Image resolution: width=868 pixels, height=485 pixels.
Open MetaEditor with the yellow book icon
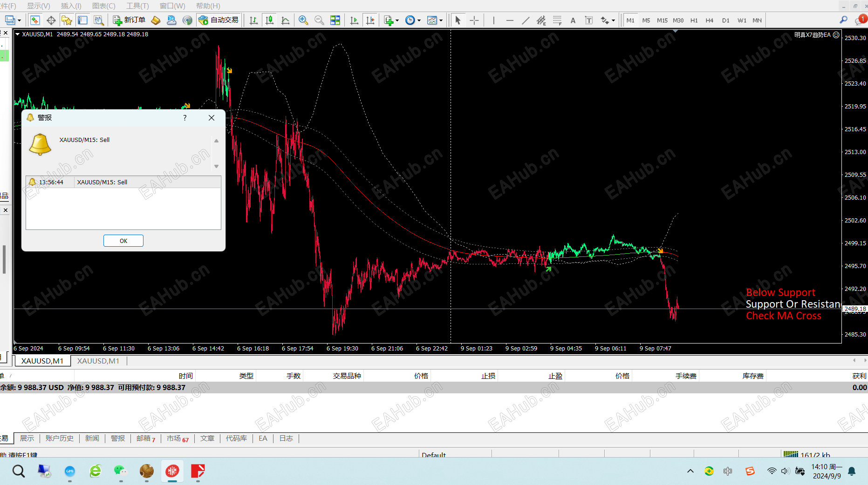coord(156,20)
